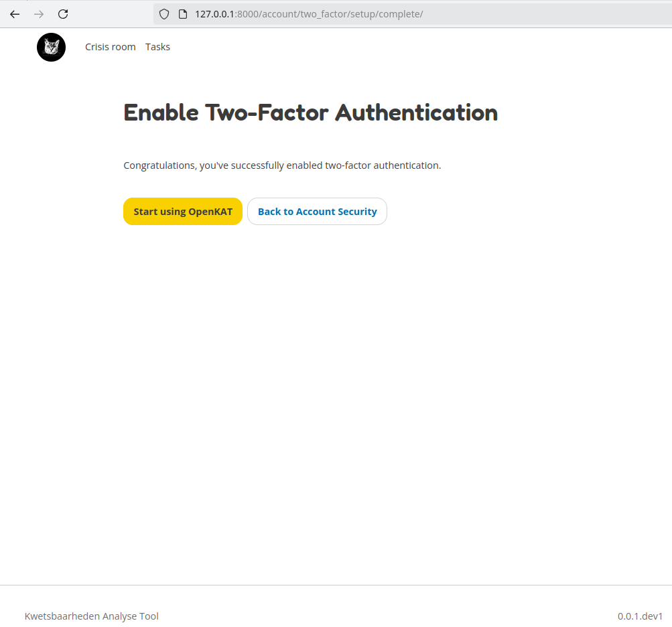Click the browser forward arrow

click(39, 14)
